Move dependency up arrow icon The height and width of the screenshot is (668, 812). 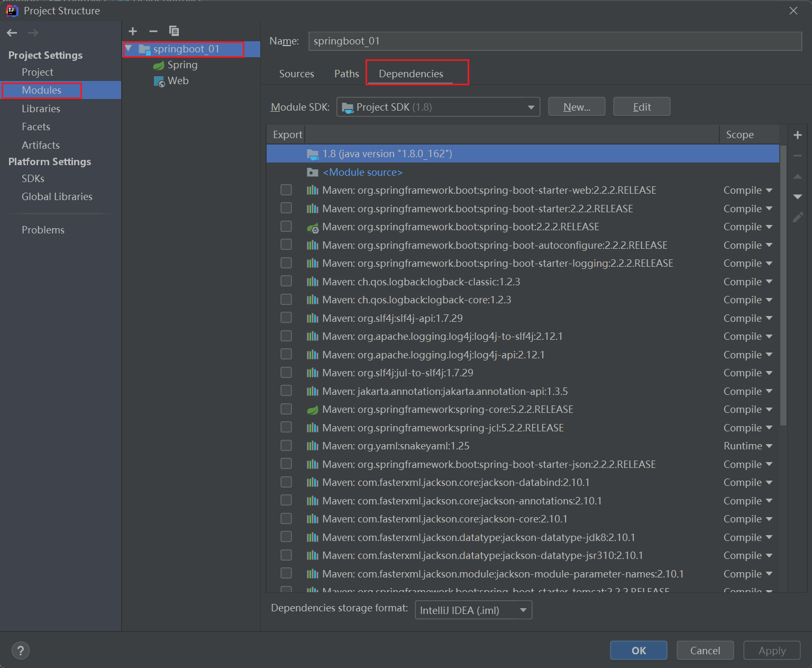[798, 176]
